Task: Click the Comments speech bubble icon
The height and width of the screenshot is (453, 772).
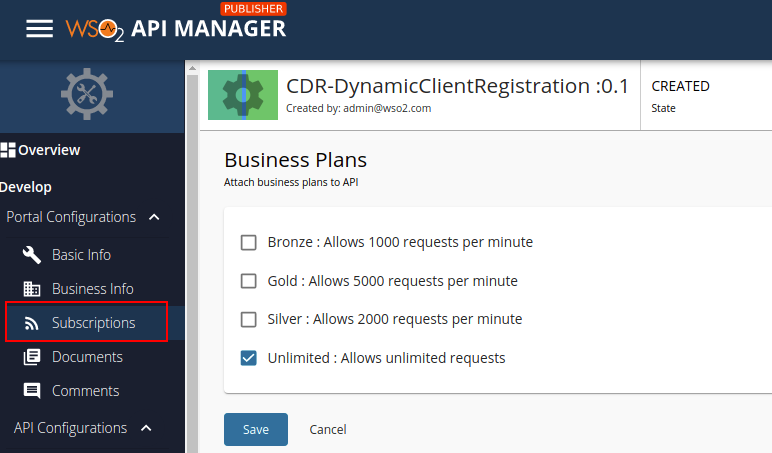Action: 32,391
